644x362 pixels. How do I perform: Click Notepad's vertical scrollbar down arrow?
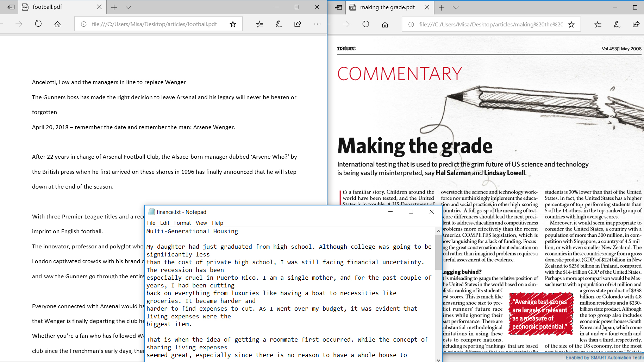click(438, 360)
